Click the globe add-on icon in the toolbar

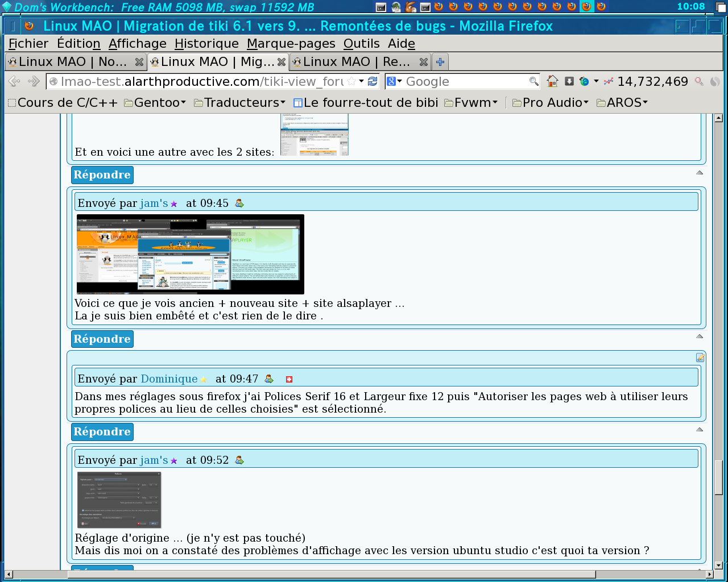[x=584, y=81]
